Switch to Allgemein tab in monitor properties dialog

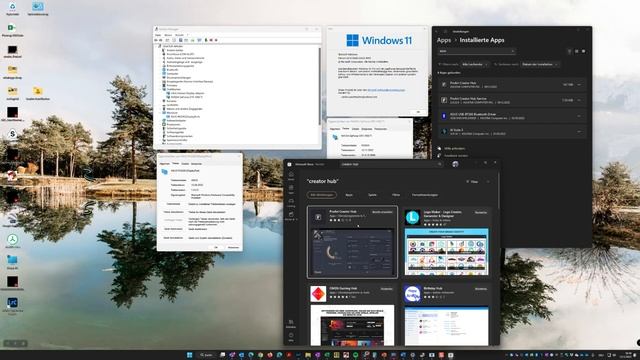click(x=164, y=164)
